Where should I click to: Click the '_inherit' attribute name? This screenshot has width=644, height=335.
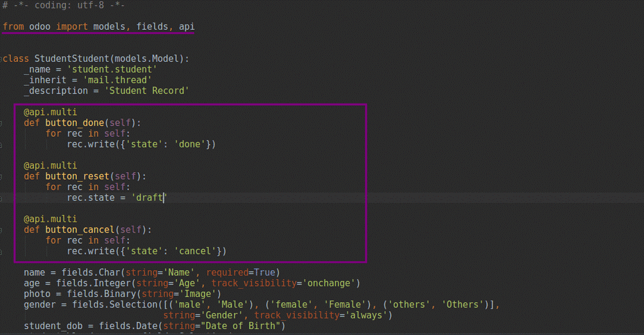45,80
